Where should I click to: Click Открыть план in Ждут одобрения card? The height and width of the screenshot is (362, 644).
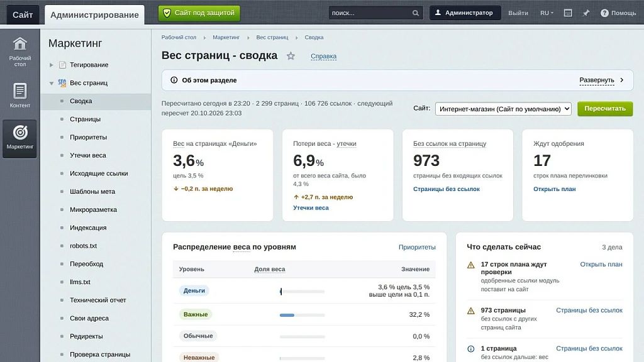coord(555,189)
